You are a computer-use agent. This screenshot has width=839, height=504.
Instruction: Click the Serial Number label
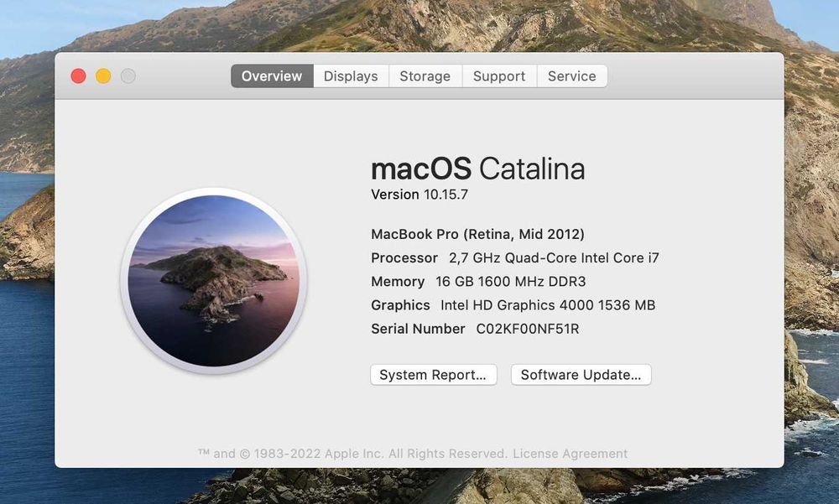coord(418,329)
